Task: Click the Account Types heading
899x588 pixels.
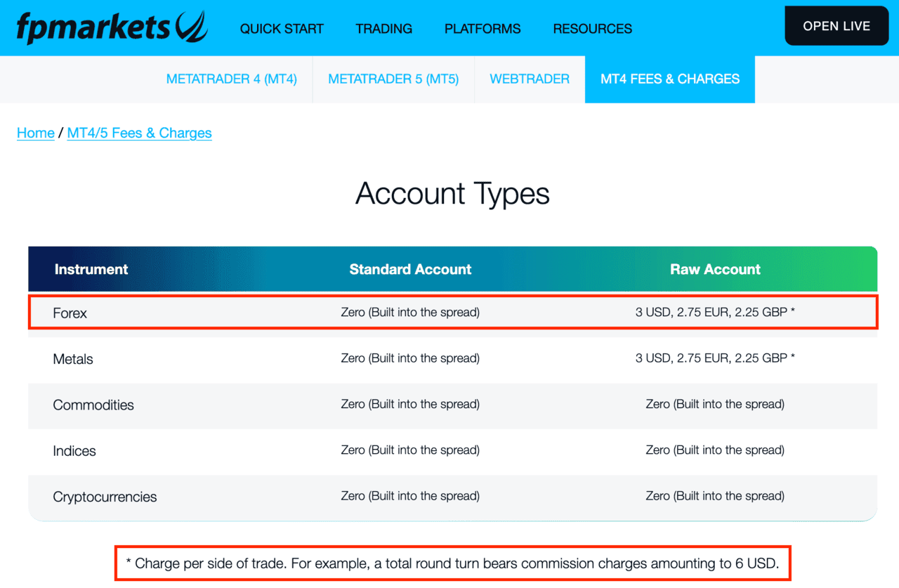Action: tap(452, 193)
